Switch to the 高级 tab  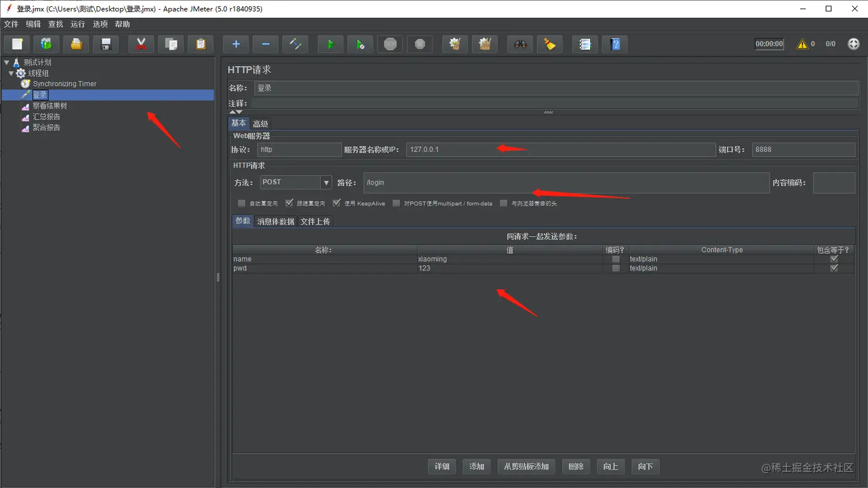point(261,123)
